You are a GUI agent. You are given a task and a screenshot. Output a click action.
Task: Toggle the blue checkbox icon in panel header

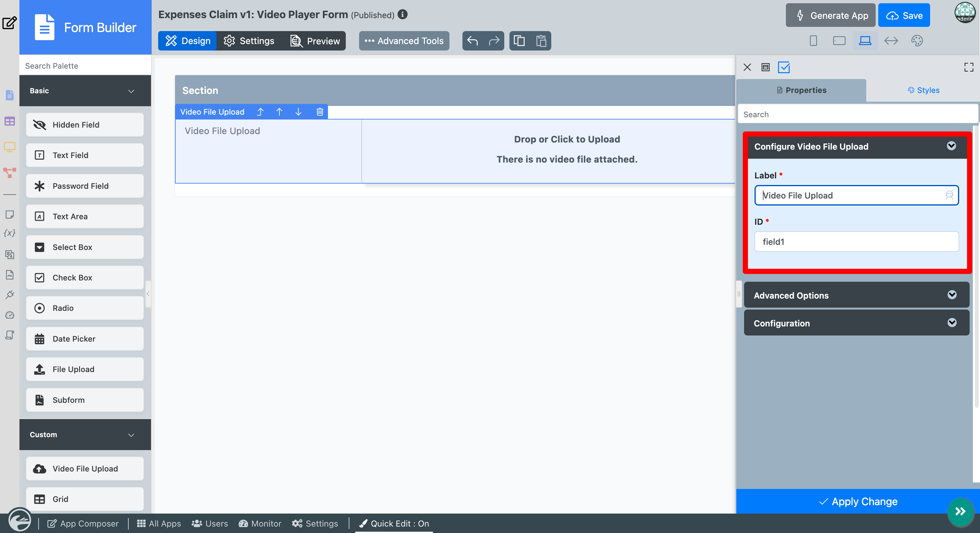tap(784, 67)
